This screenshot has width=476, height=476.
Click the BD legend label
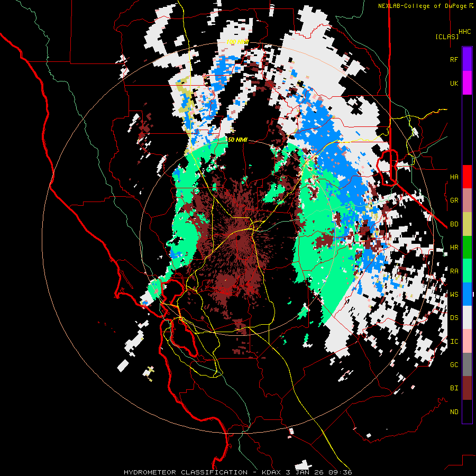point(454,224)
